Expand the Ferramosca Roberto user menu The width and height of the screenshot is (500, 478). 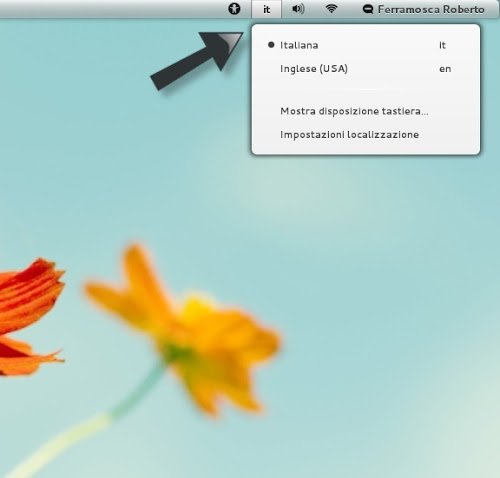point(423,9)
